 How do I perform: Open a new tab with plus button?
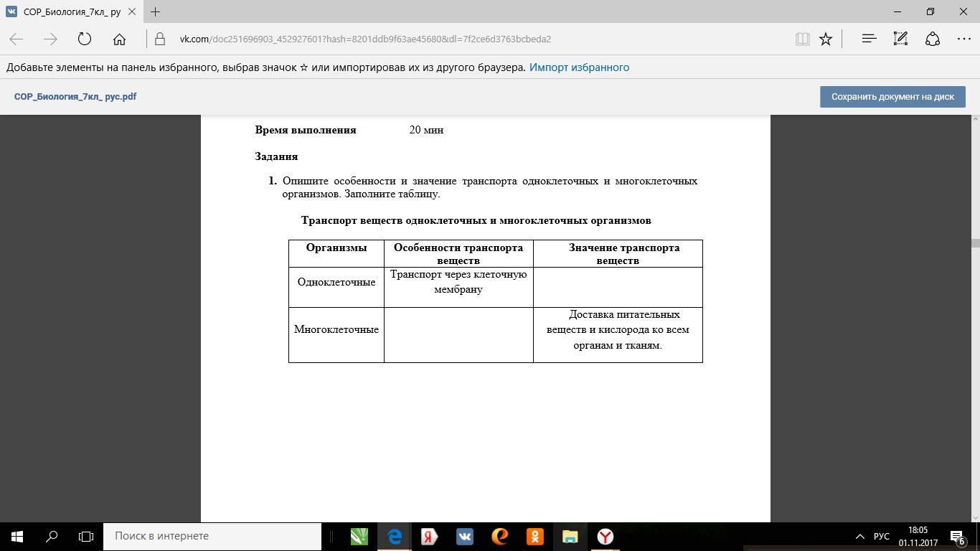(x=156, y=11)
